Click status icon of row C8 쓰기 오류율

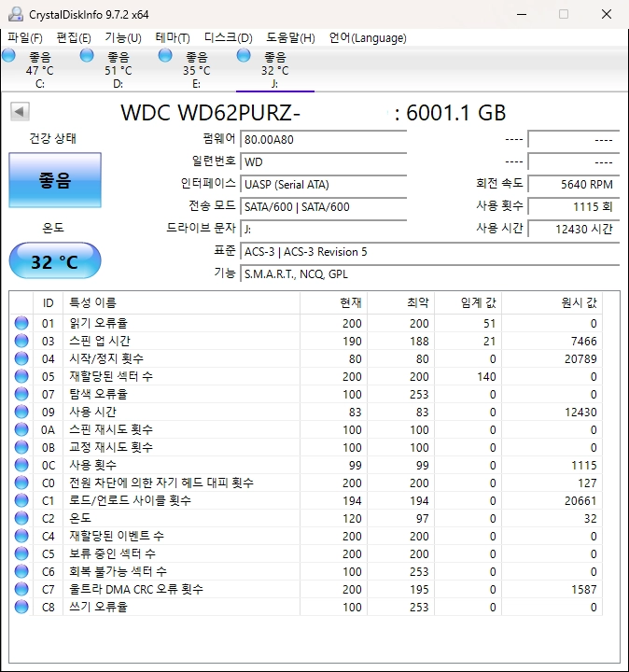21,607
